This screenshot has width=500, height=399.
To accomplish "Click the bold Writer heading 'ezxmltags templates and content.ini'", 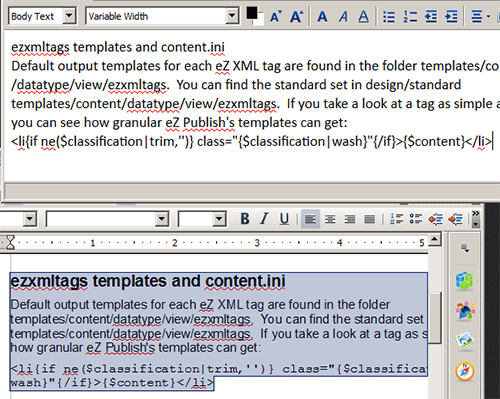I will pyautogui.click(x=148, y=281).
